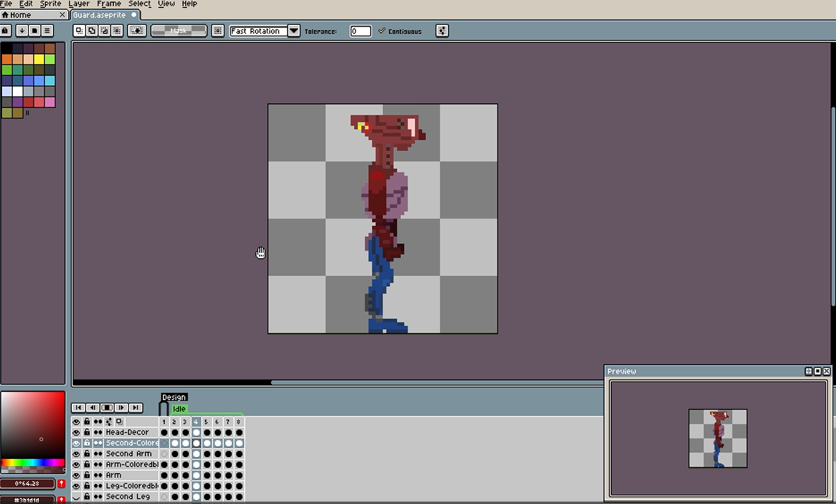
Task: Click the Tolerance value field
Action: point(361,31)
